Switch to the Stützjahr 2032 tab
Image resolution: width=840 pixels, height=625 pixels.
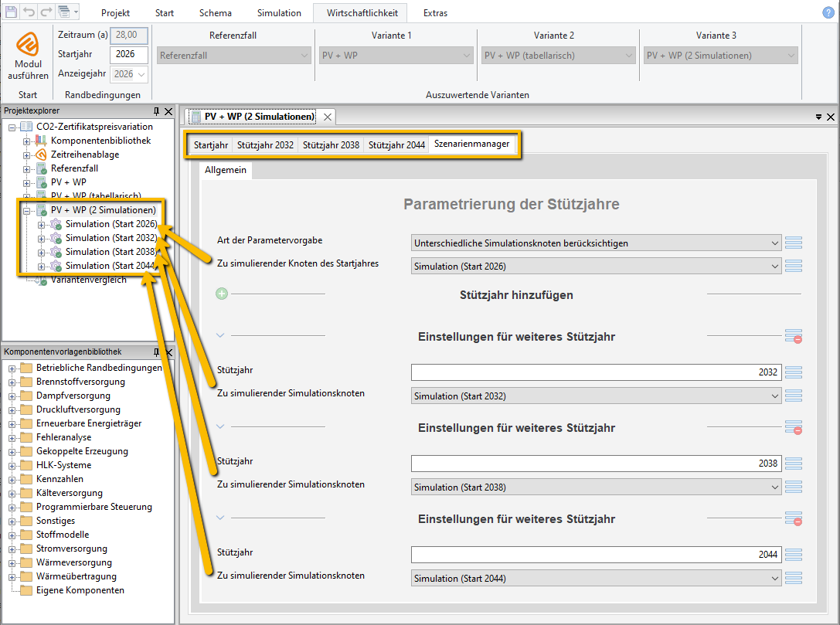(265, 144)
